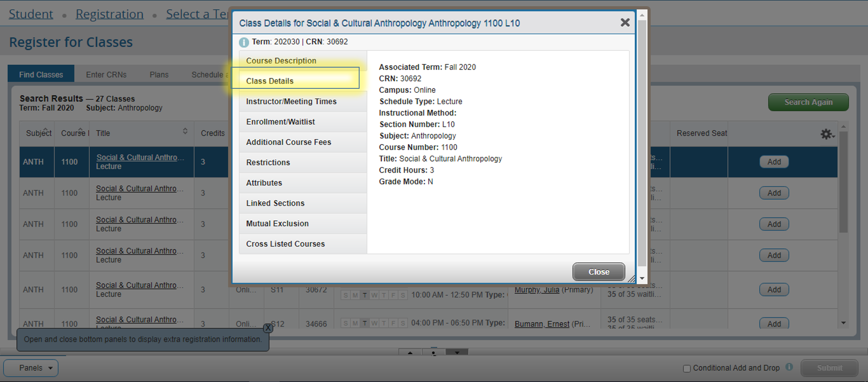This screenshot has height=382, width=868.
Task: Enable Conditional Add and Drop checkbox
Action: [x=687, y=369]
